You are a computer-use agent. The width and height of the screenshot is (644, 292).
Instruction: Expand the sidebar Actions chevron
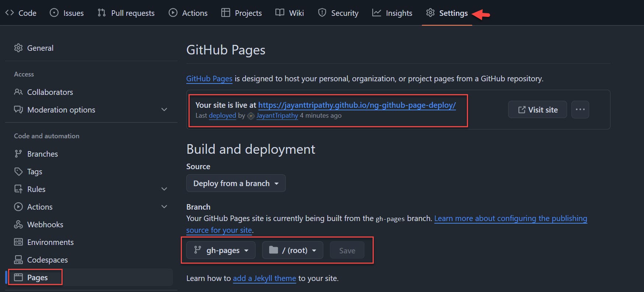(164, 207)
